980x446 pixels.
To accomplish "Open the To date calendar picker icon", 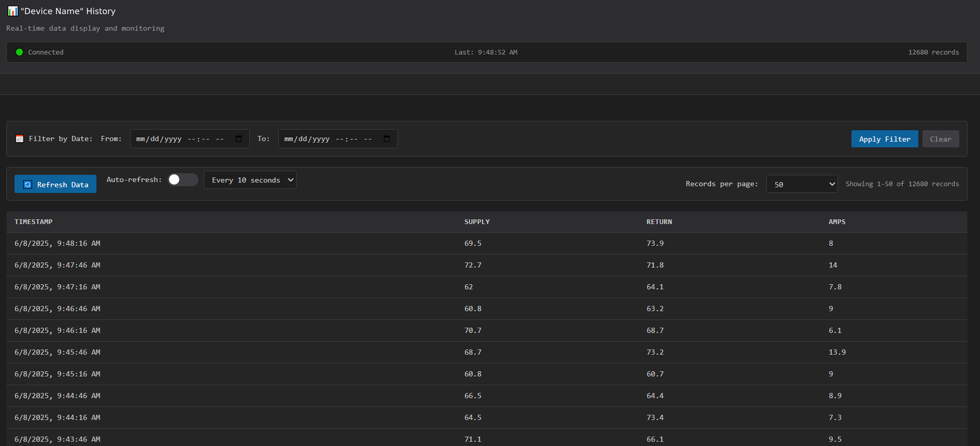I will pyautogui.click(x=387, y=139).
